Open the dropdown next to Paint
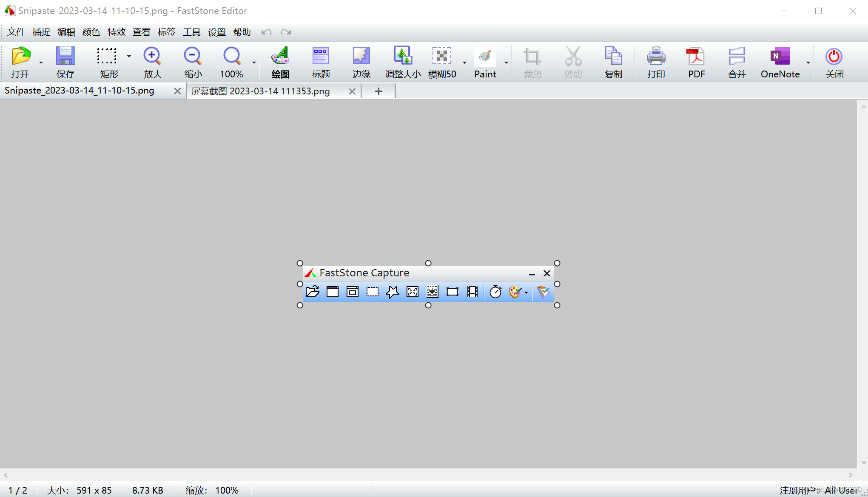 pyautogui.click(x=506, y=62)
